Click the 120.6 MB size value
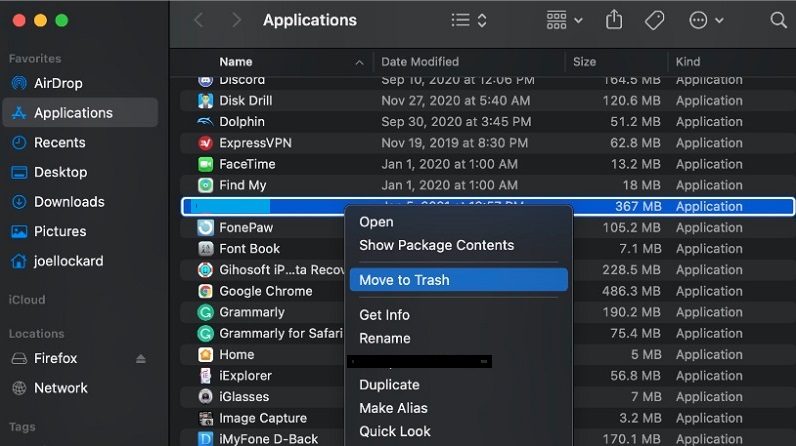 point(632,100)
